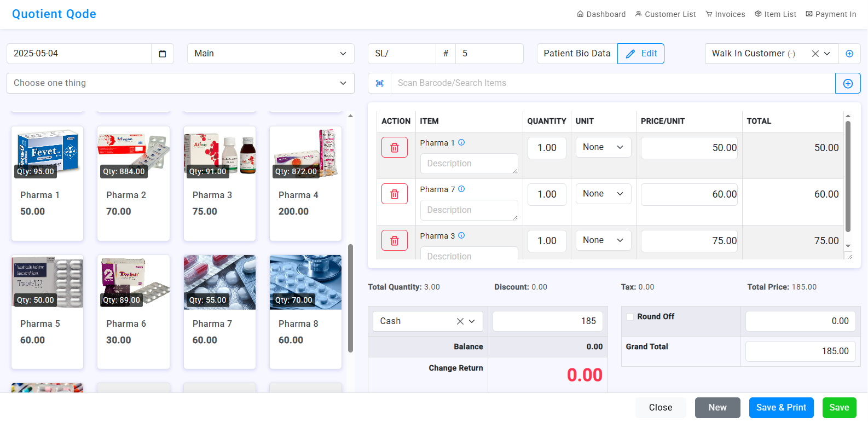This screenshot has width=868, height=422.
Task: Open the Dashboard menu
Action: pos(601,14)
